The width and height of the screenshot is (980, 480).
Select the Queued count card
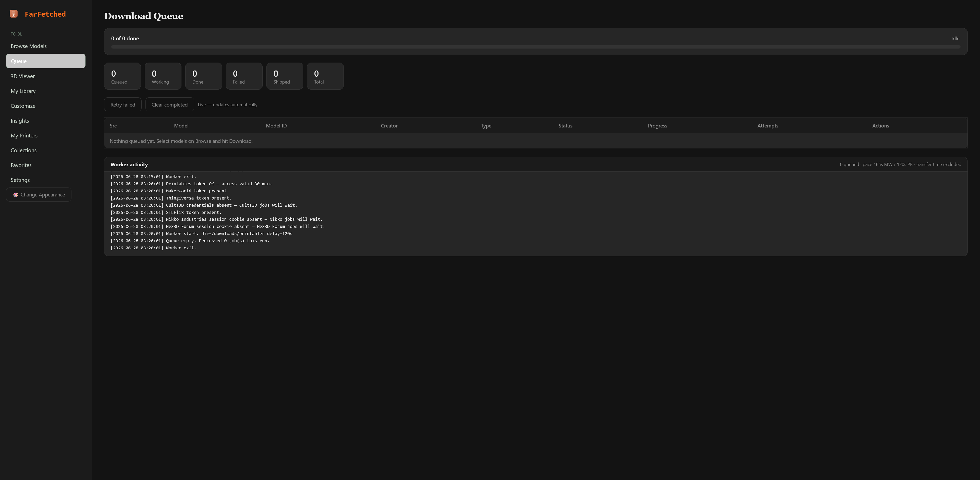(x=122, y=76)
